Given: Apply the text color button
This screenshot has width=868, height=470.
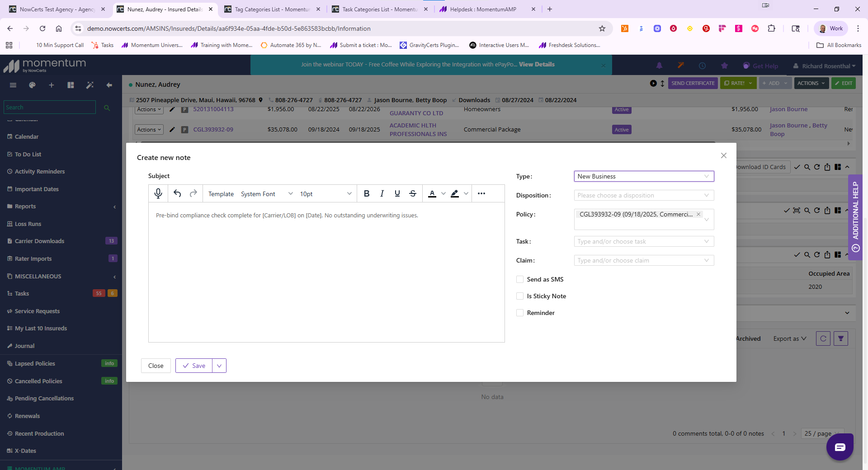Looking at the screenshot, I should (x=432, y=193).
